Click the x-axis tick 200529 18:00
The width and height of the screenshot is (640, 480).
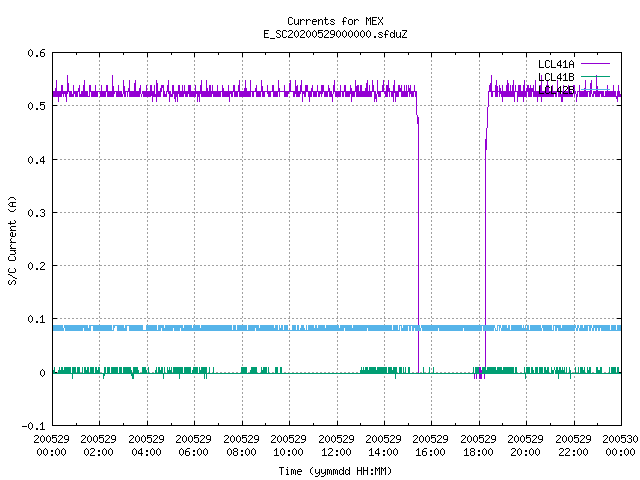click(x=478, y=446)
